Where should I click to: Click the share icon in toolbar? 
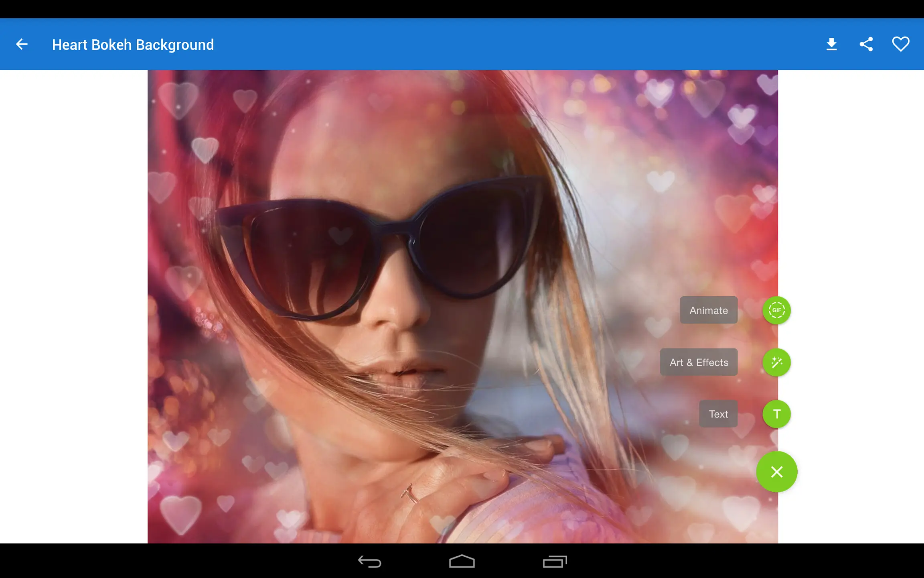[867, 45]
